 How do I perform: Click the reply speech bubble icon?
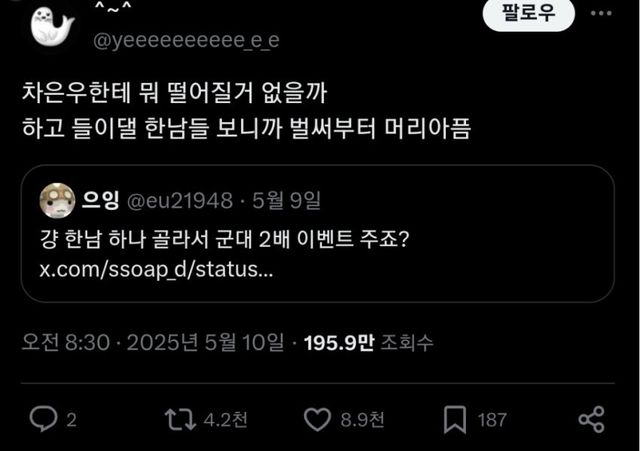tap(43, 419)
